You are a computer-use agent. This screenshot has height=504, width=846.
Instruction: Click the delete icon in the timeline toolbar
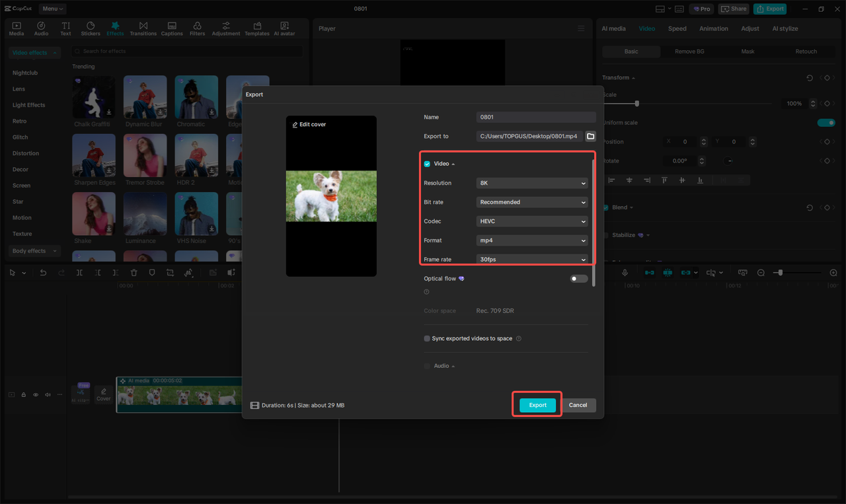coord(135,271)
